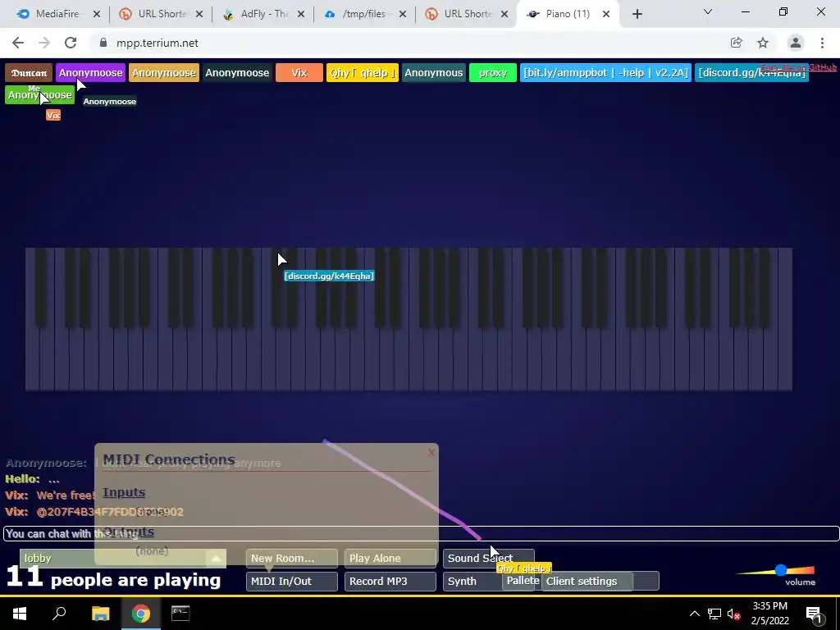Open a new browser tab with plus
840x630 pixels.
click(x=637, y=15)
